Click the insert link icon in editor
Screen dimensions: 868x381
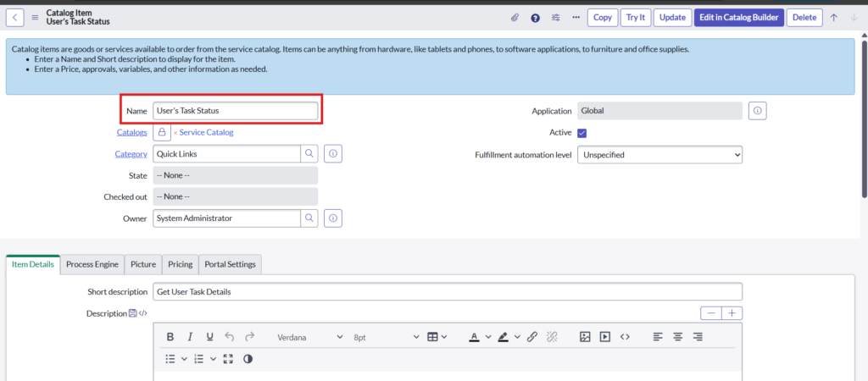[x=532, y=336]
